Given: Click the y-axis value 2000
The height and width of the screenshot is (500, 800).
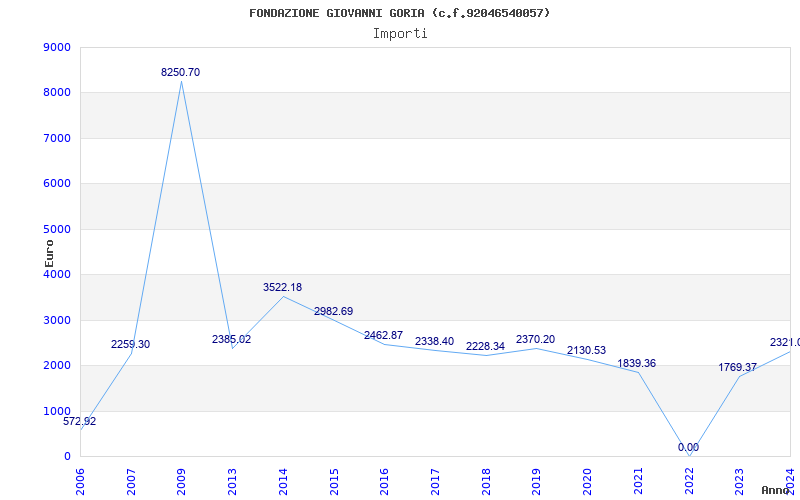Looking at the screenshot, I should click(57, 366).
